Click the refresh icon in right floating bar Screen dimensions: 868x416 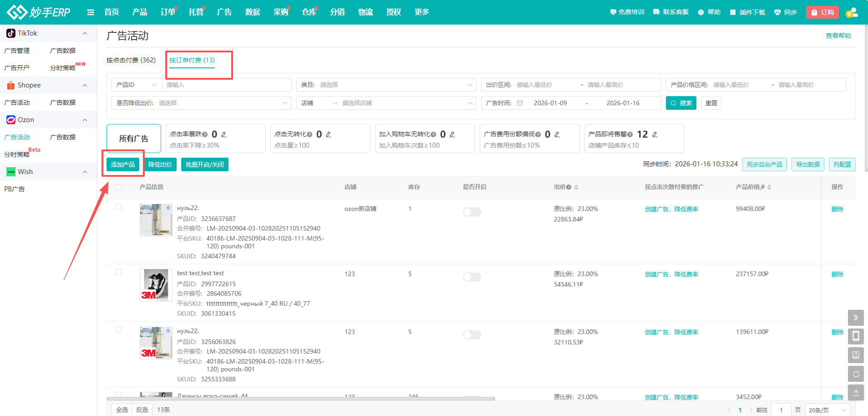(x=856, y=374)
